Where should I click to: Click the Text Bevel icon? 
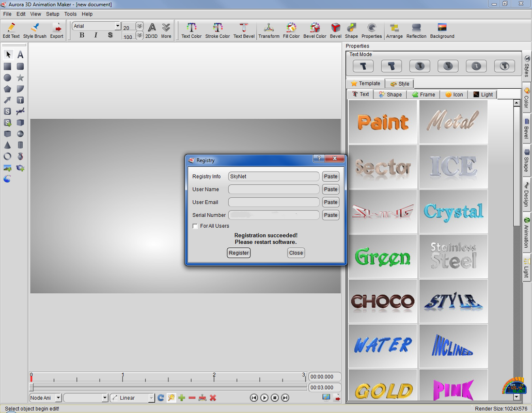pyautogui.click(x=244, y=30)
